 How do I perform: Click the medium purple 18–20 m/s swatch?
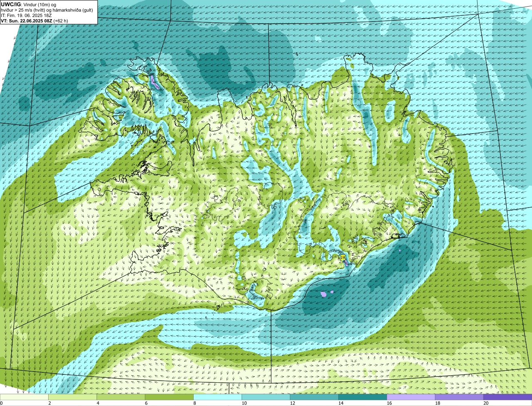click(x=459, y=397)
